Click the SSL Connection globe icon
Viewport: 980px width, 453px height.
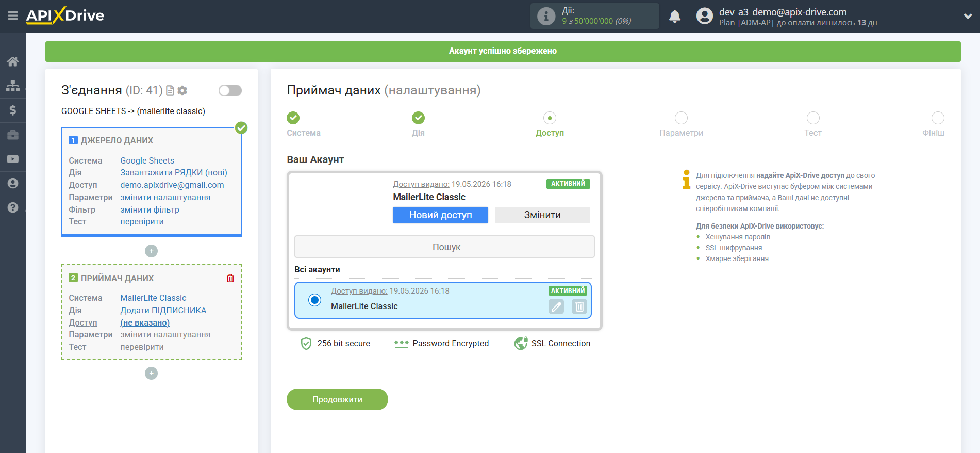point(521,344)
